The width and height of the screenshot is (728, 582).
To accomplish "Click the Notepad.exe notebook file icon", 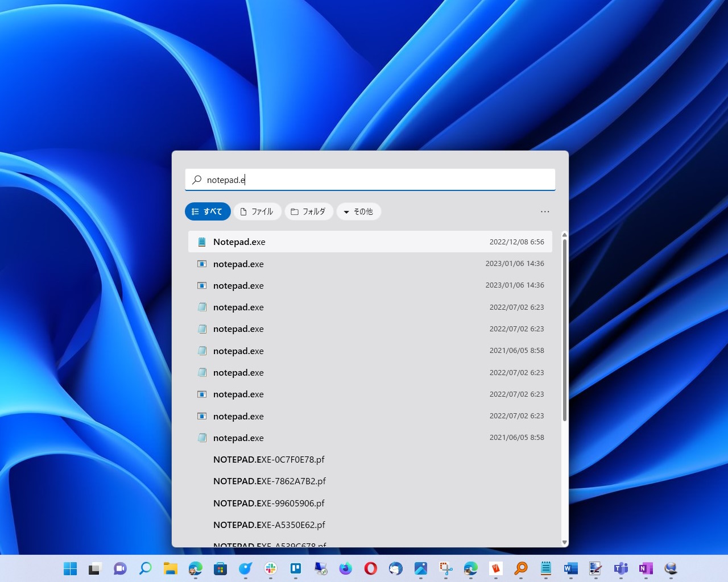I will (x=201, y=242).
